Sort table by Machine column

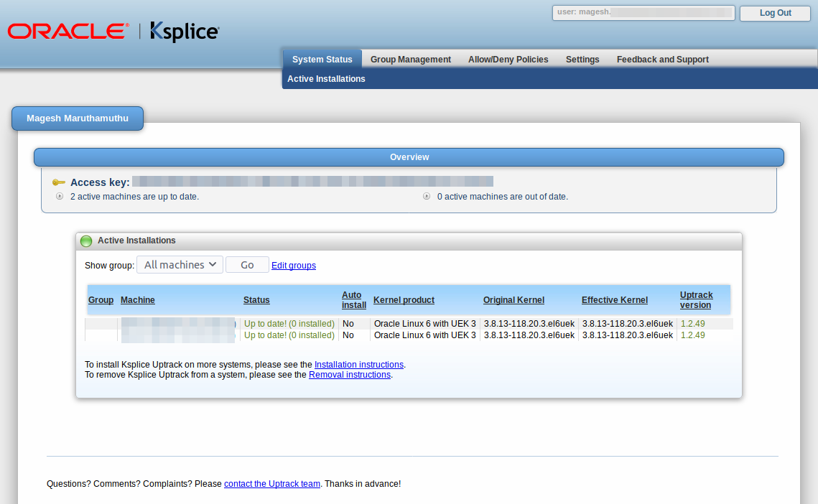138,300
